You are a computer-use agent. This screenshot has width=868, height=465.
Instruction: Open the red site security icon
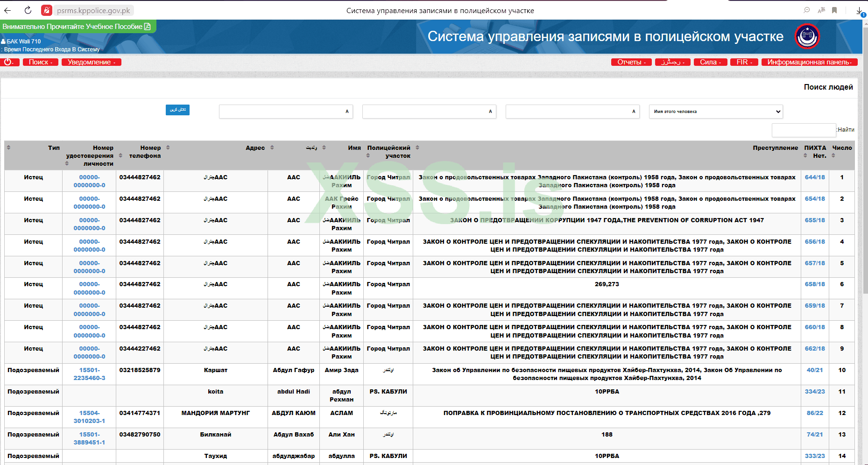[47, 10]
